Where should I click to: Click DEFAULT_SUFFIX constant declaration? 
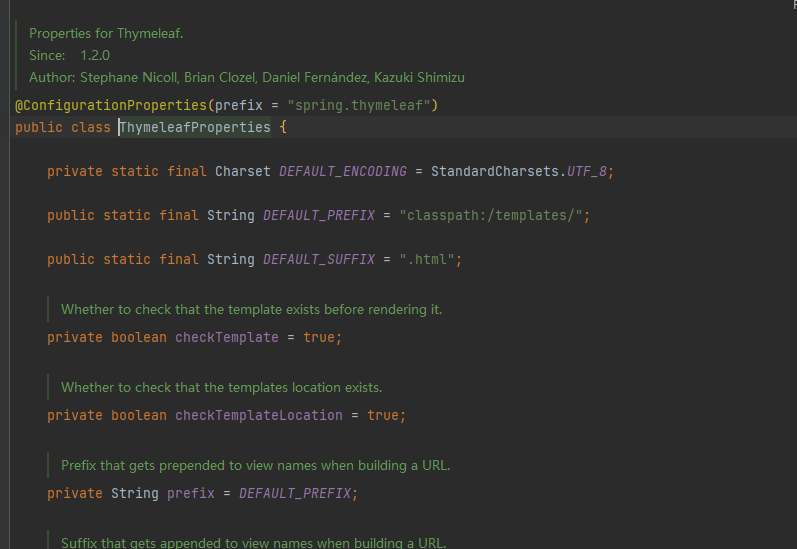(319, 259)
